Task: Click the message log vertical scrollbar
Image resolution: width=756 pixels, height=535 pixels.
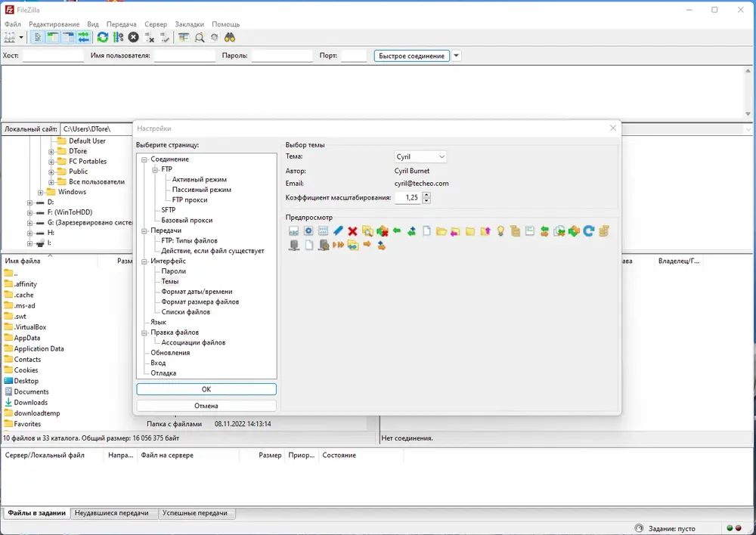Action: [x=748, y=92]
